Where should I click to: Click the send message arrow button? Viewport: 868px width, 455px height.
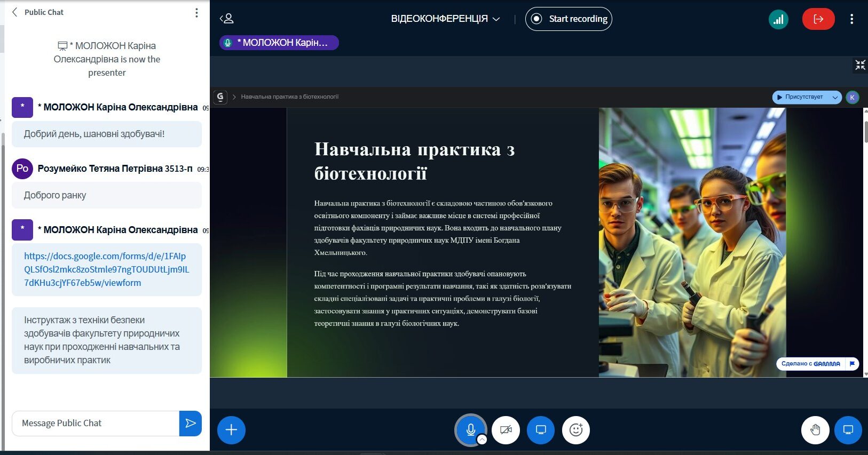[191, 424]
